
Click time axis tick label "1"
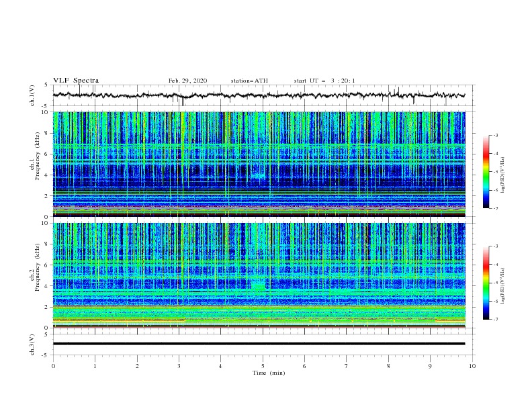(95, 366)
